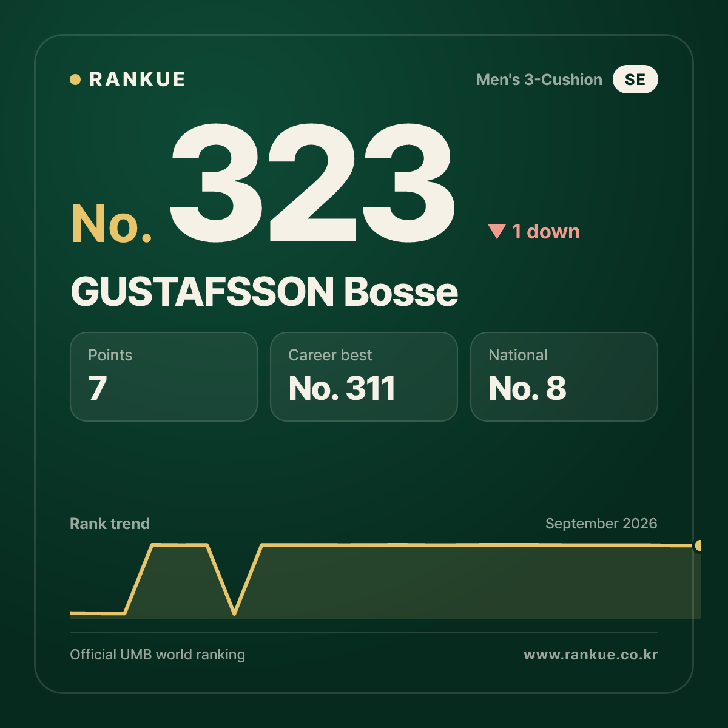Screen dimensions: 728x728
Task: Click the yellow dot beside RANKUE
Action: [75, 79]
